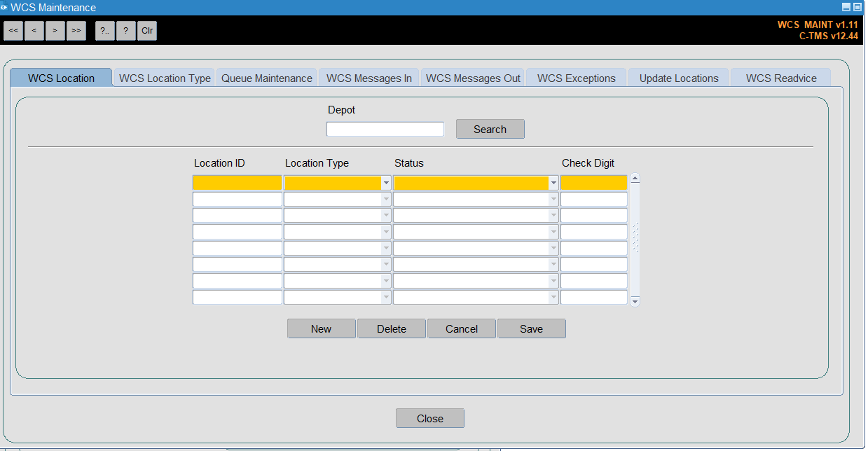
Task: Click the next record '>' toolbar button
Action: click(x=55, y=31)
